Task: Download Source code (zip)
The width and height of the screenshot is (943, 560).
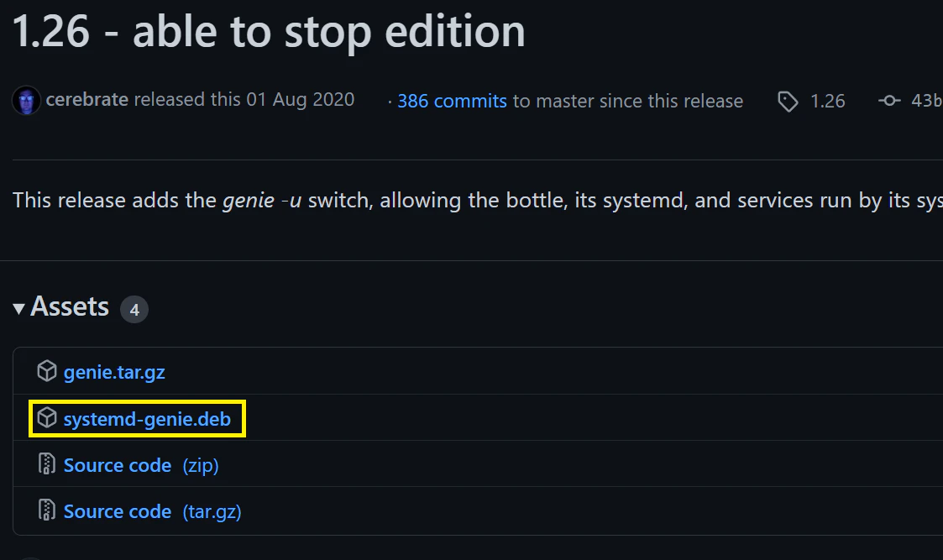Action: [141, 466]
